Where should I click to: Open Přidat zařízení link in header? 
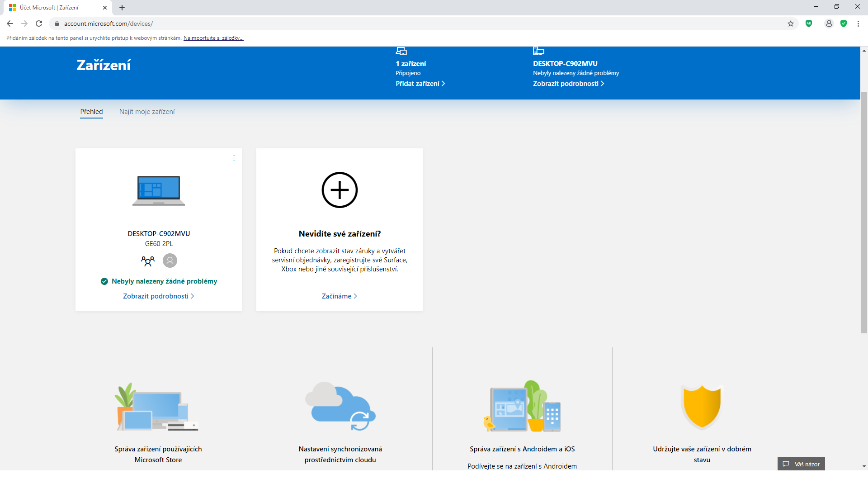tap(420, 84)
